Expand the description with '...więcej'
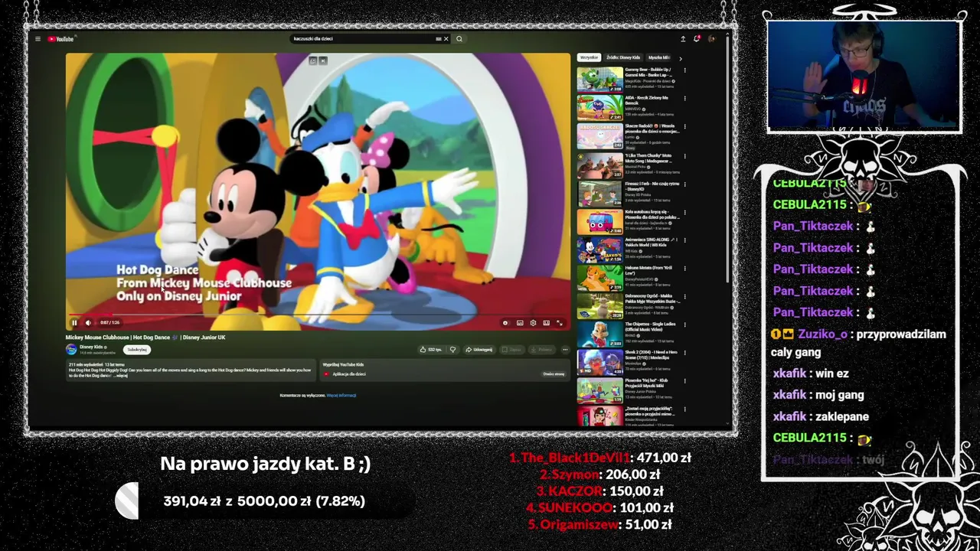980x551 pixels. pyautogui.click(x=122, y=376)
